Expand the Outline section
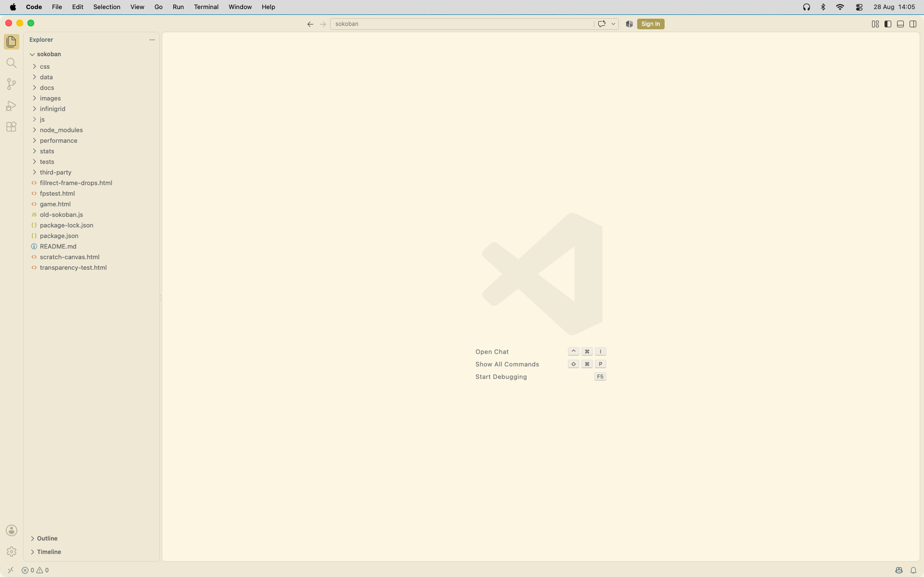 tap(91, 538)
